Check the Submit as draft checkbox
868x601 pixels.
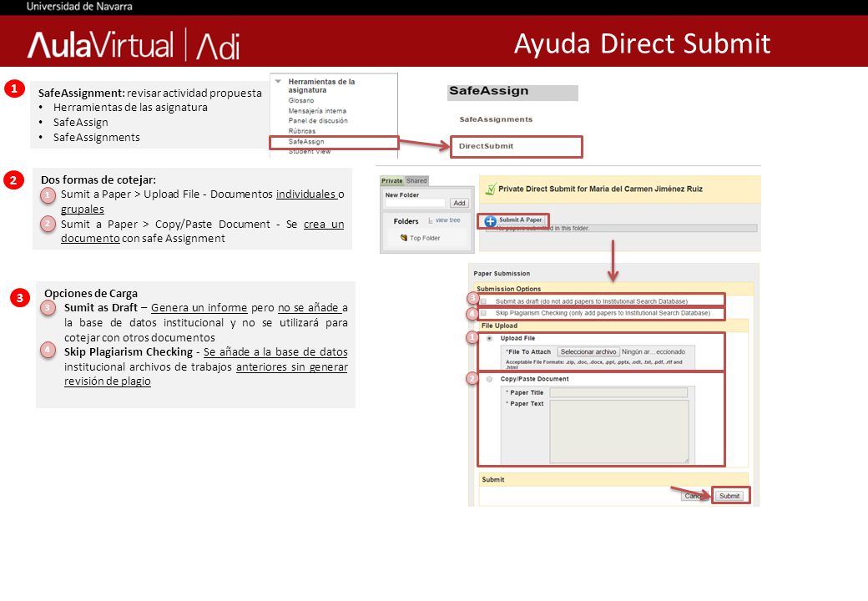point(484,301)
